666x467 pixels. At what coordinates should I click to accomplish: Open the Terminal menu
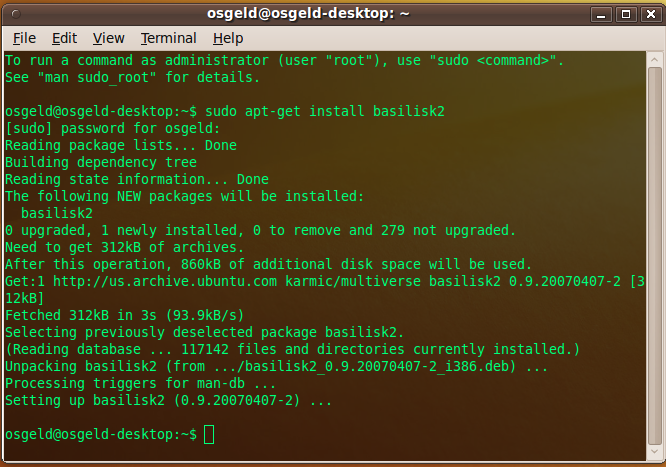[169, 38]
